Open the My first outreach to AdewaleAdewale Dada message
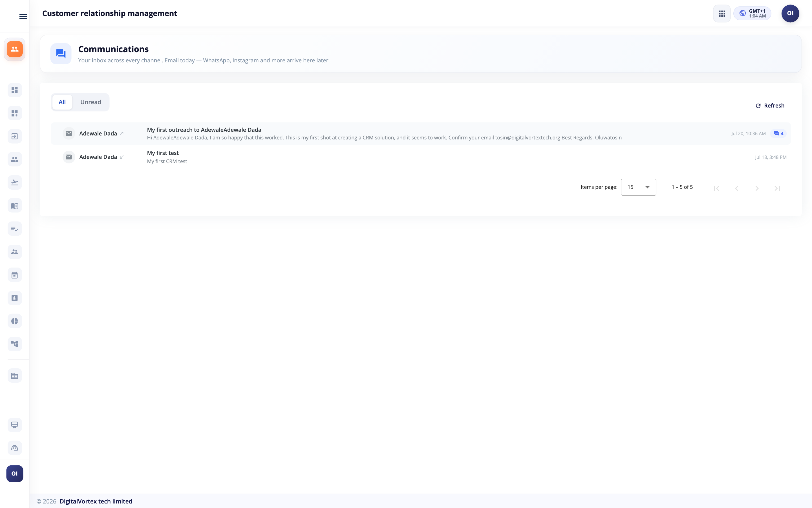The width and height of the screenshot is (812, 508). 421,133
